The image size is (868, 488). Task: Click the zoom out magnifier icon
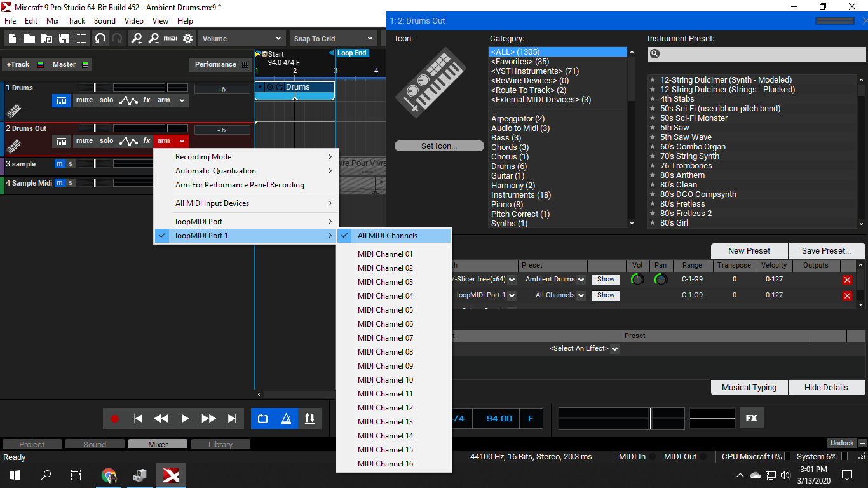pyautogui.click(x=153, y=39)
